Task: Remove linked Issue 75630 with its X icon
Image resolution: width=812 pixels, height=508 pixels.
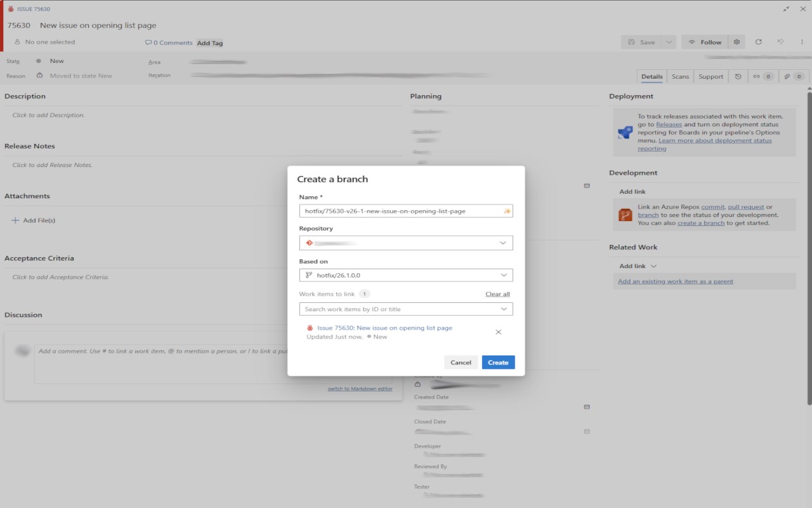Action: [498, 332]
